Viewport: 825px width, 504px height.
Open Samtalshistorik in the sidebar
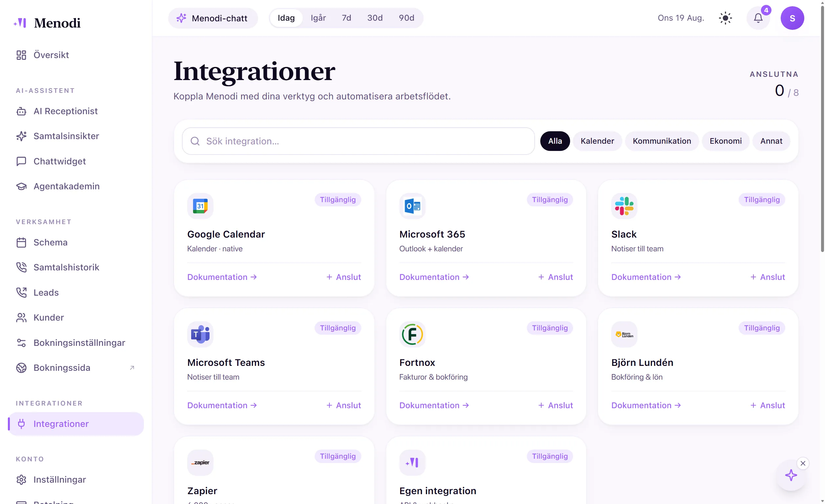[x=76, y=267]
